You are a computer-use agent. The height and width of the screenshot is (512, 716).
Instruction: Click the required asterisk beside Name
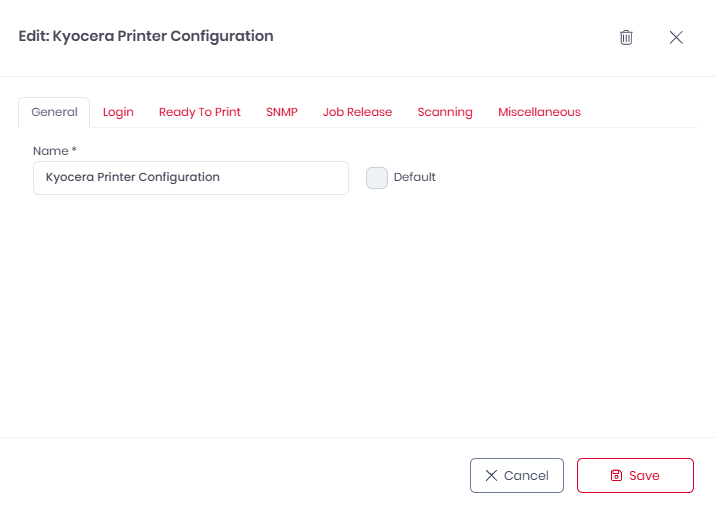click(x=74, y=150)
